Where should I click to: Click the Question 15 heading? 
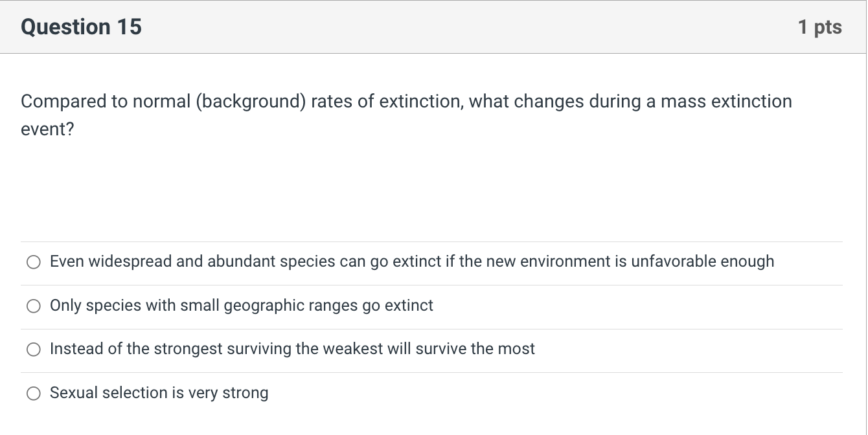(x=80, y=27)
